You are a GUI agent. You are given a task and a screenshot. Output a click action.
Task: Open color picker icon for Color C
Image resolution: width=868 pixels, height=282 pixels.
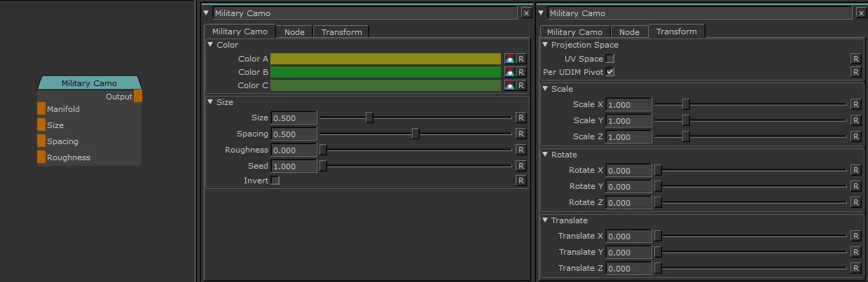[x=509, y=85]
